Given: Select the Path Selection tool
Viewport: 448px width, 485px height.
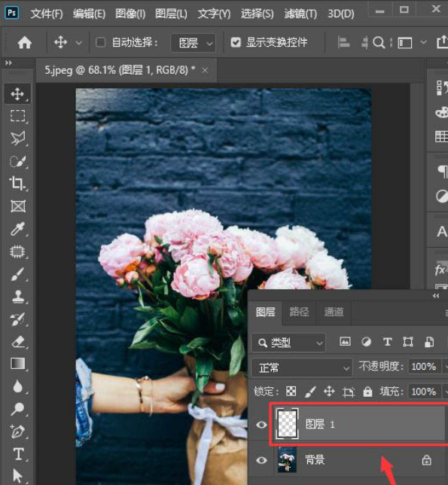Looking at the screenshot, I should 17,475.
